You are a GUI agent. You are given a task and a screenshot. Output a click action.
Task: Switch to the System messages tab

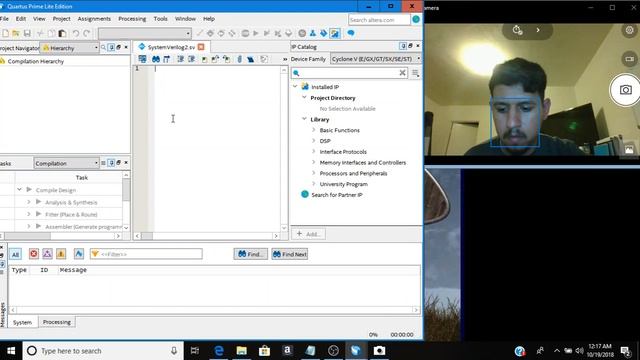click(x=22, y=322)
